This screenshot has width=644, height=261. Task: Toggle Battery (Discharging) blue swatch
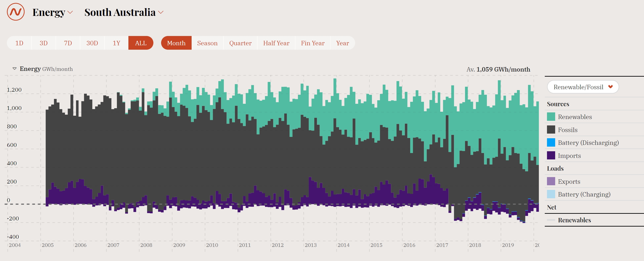point(551,142)
